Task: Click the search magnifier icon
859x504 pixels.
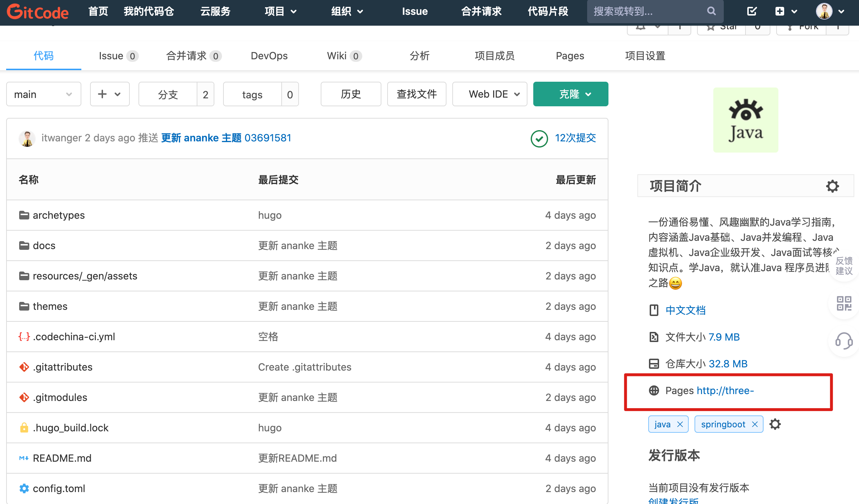Action: (711, 11)
